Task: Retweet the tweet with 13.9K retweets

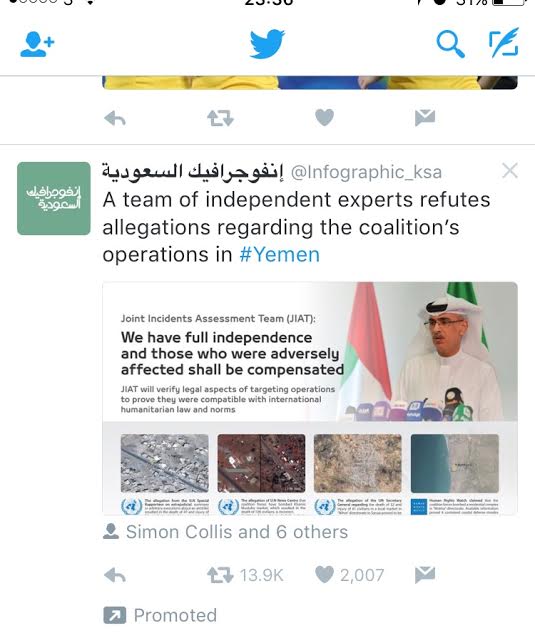Action: 220,575
